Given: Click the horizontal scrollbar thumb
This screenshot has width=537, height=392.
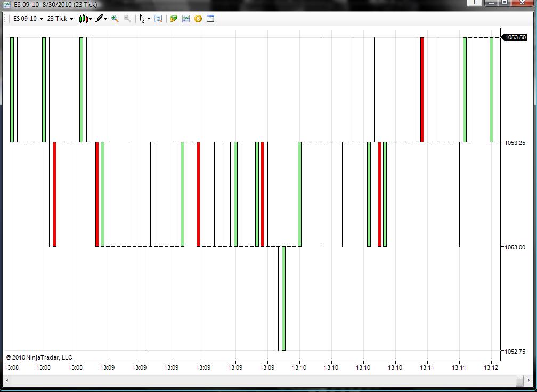Looking at the screenshot, I should tap(519, 380).
